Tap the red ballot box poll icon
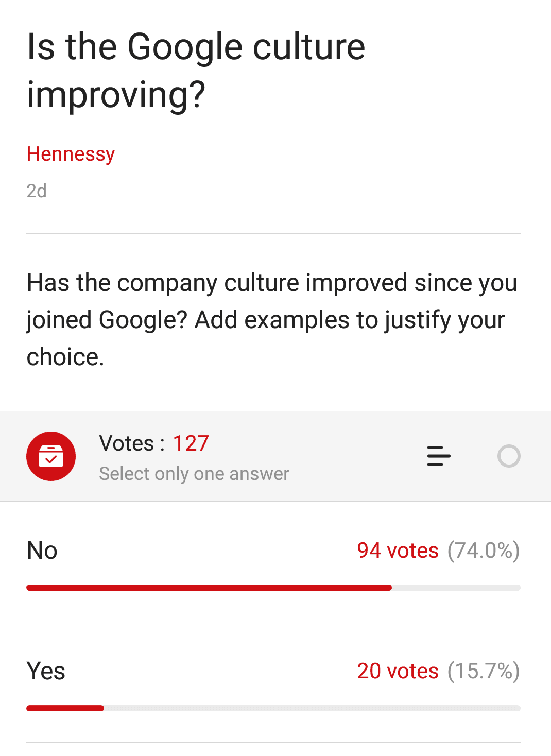 coord(51,456)
